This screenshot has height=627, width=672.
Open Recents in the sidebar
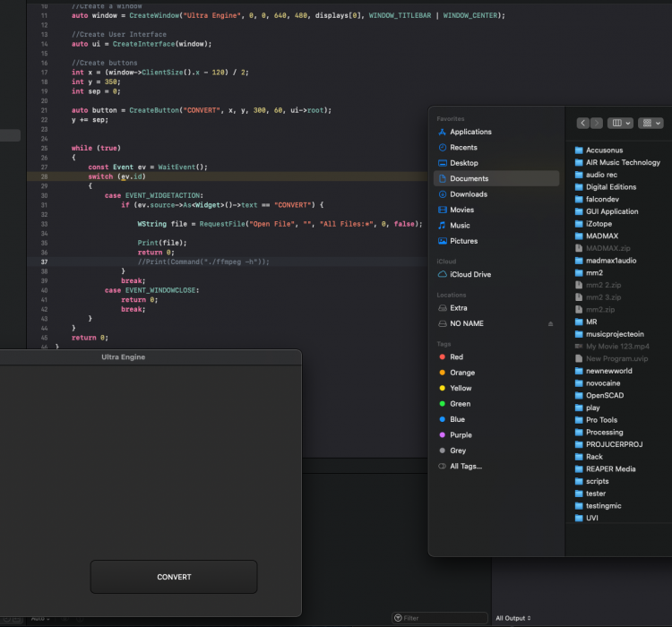click(x=463, y=147)
